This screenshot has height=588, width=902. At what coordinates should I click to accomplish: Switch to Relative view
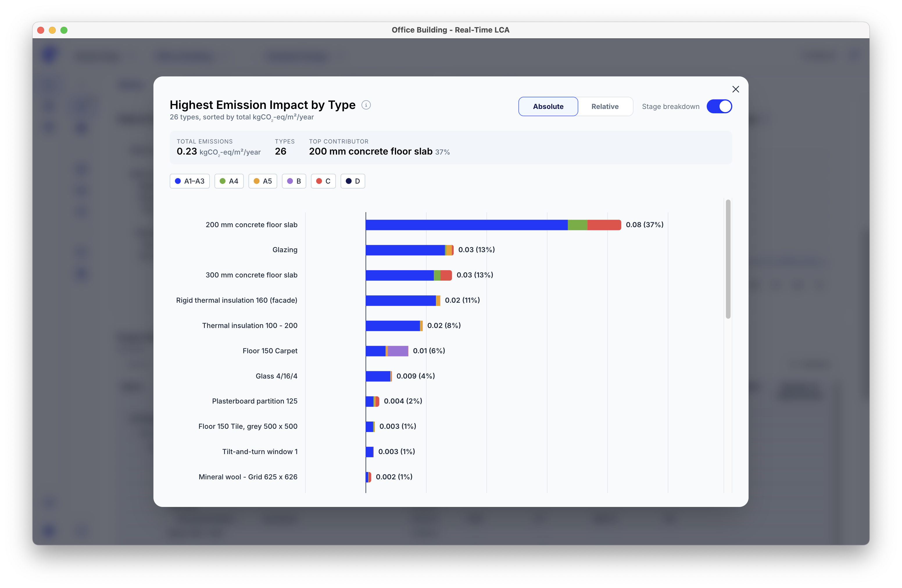[605, 106]
